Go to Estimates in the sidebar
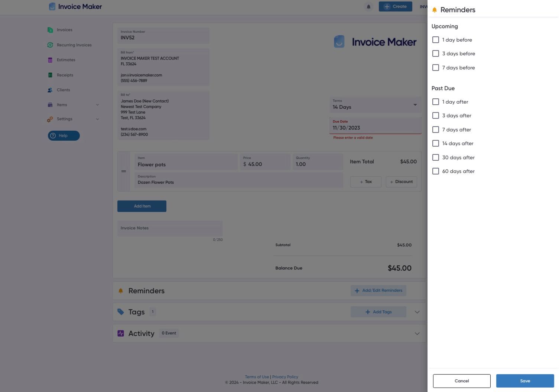Image resolution: width=559 pixels, height=392 pixels. pyautogui.click(x=66, y=60)
